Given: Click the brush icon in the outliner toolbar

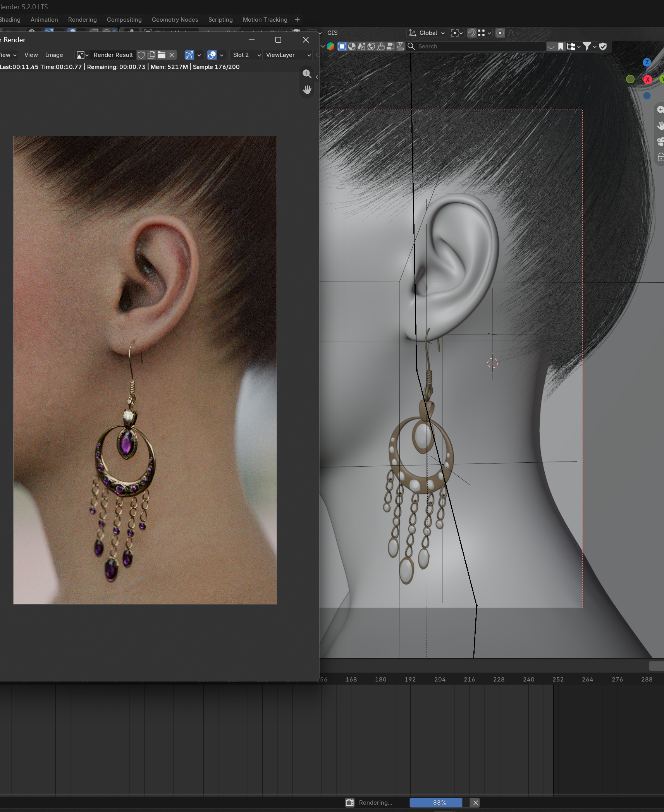Looking at the screenshot, I should coord(381,46).
